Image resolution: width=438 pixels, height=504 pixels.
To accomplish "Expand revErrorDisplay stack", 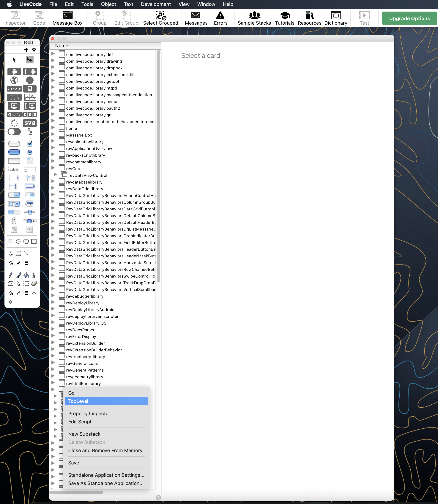I will click(x=53, y=336).
